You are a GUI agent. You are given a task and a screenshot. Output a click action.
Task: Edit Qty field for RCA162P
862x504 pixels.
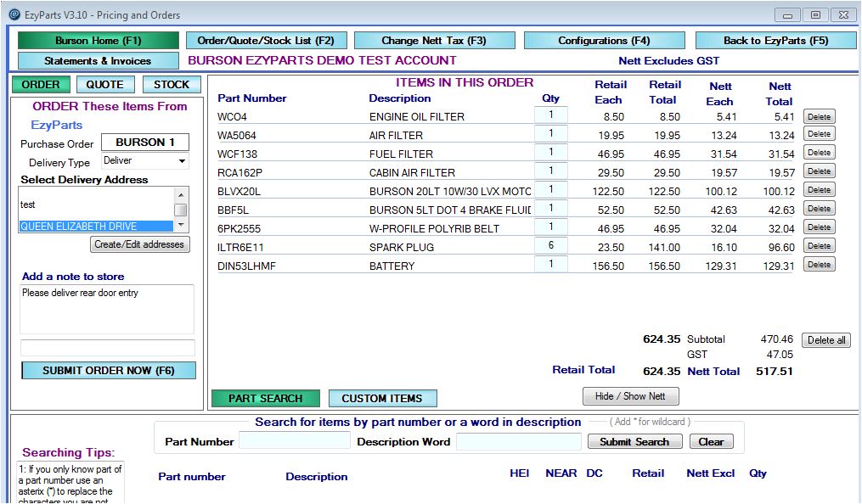551,171
